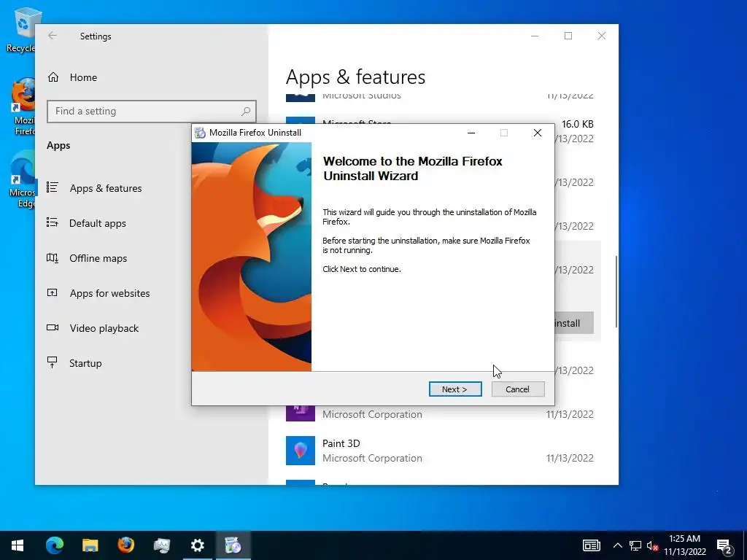Click the taskbar icon left of Settings gear

pyautogui.click(x=161, y=545)
